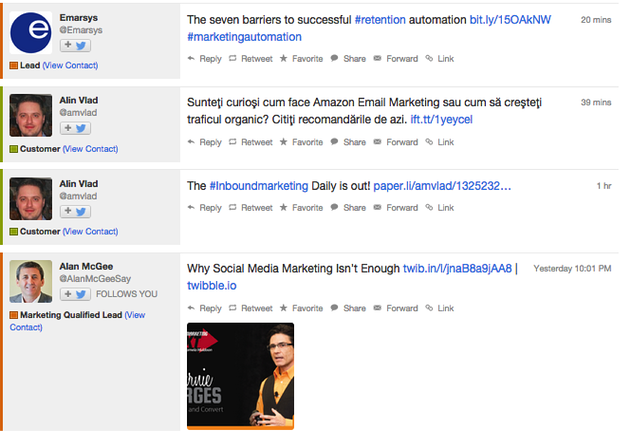Open the #Inboundmarketing hashtag
639x431 pixels.
click(259, 186)
